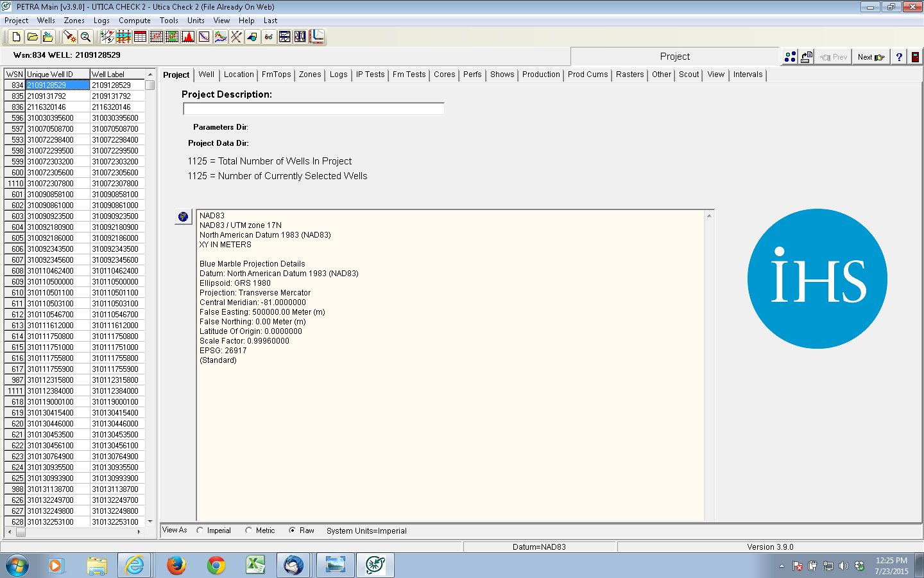Click the four blue dots icon
The image size is (924, 578).
790,57
